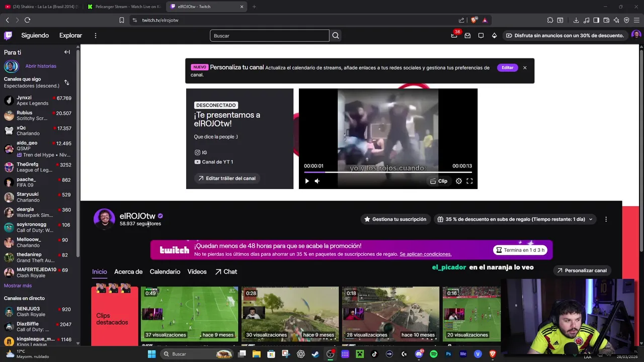Toggle the browser sidebar panel icon

click(596, 20)
